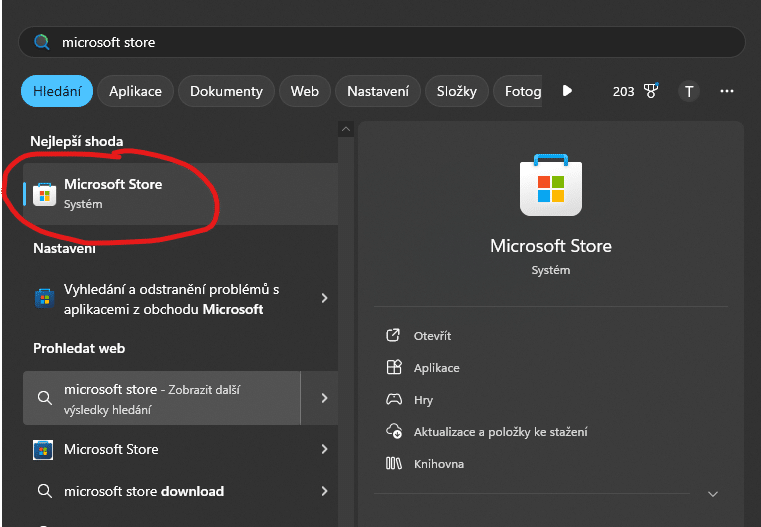Open Microsoft Store best match result

tap(113, 193)
